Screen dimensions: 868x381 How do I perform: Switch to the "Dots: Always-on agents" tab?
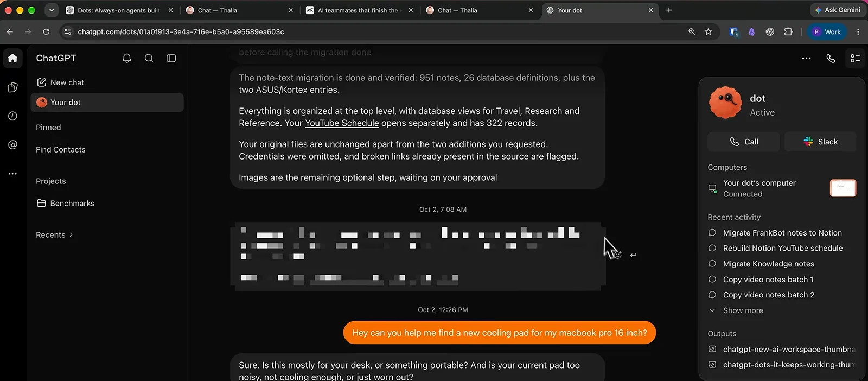[119, 10]
